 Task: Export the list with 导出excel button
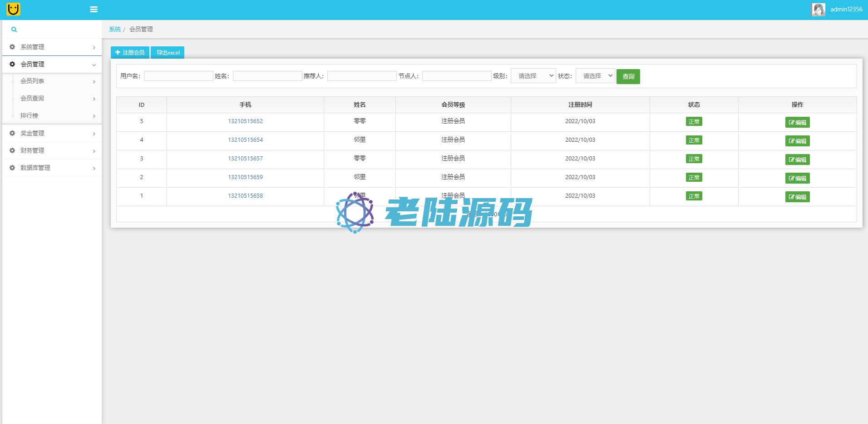tap(168, 53)
